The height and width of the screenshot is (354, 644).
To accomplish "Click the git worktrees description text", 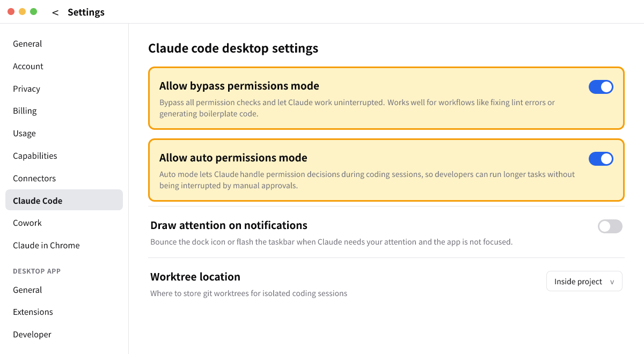I will (248, 293).
